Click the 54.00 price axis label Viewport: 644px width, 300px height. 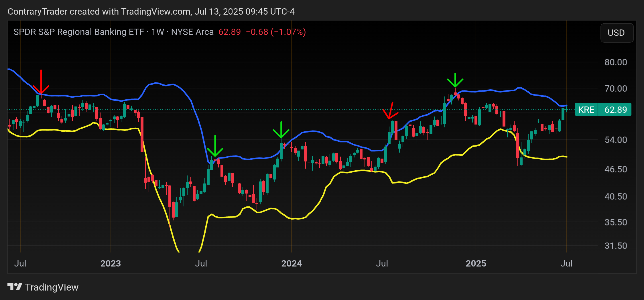coord(616,140)
